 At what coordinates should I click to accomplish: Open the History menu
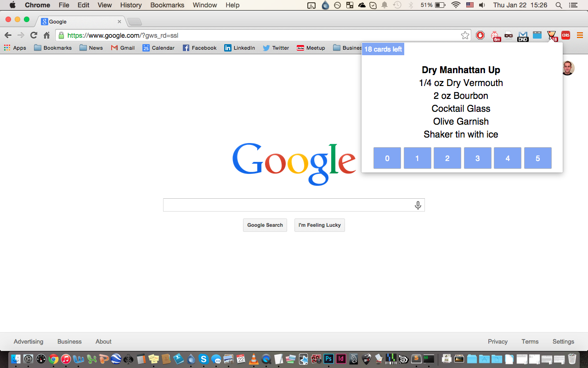pos(131,5)
